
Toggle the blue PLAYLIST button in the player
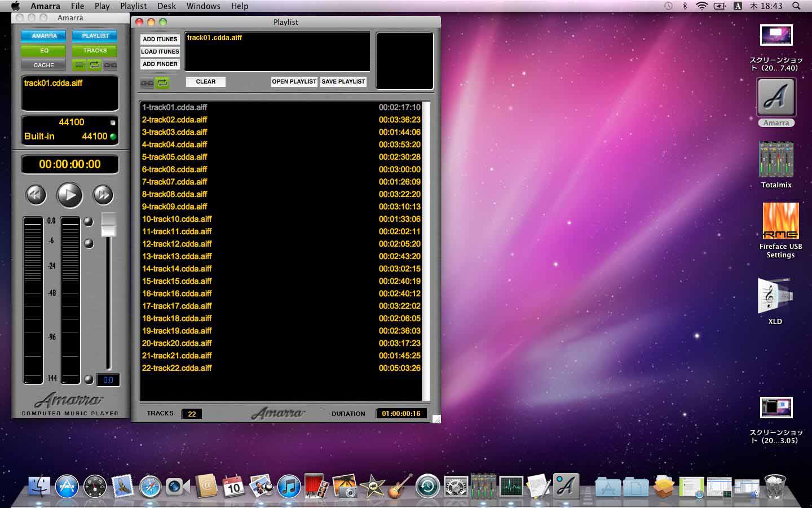95,36
